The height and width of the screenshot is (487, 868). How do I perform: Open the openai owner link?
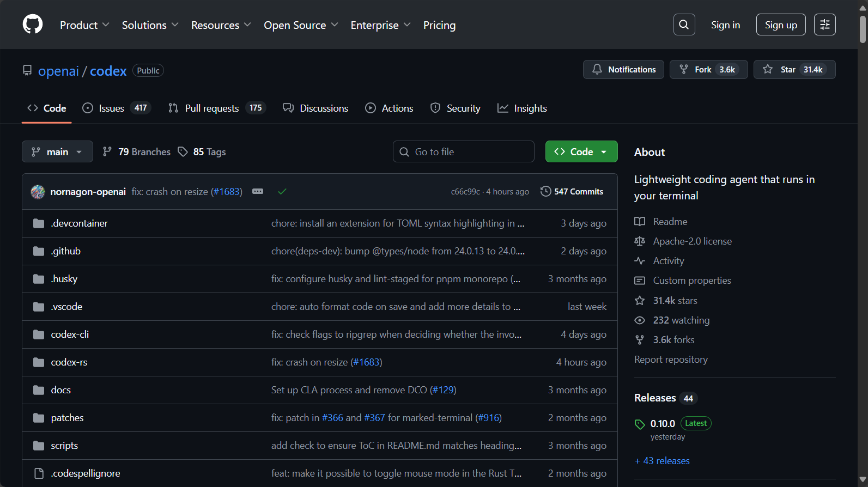pyautogui.click(x=58, y=71)
